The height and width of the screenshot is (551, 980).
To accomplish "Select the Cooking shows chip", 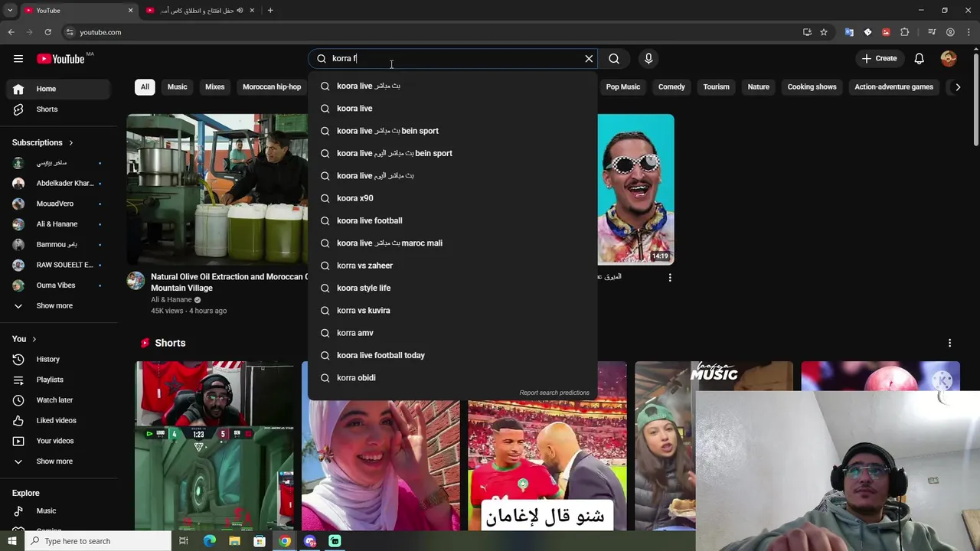I will point(812,86).
